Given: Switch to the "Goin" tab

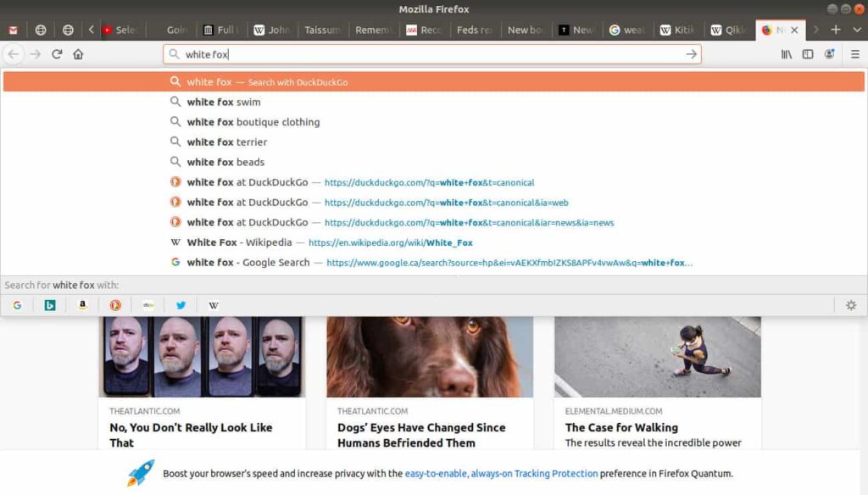Looking at the screenshot, I should pyautogui.click(x=171, y=30).
